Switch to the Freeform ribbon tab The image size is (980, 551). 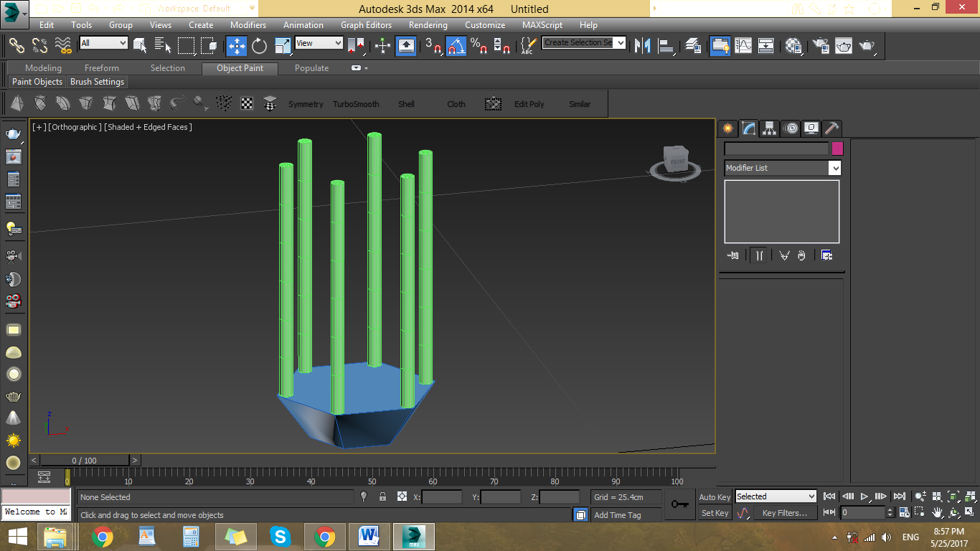click(102, 68)
